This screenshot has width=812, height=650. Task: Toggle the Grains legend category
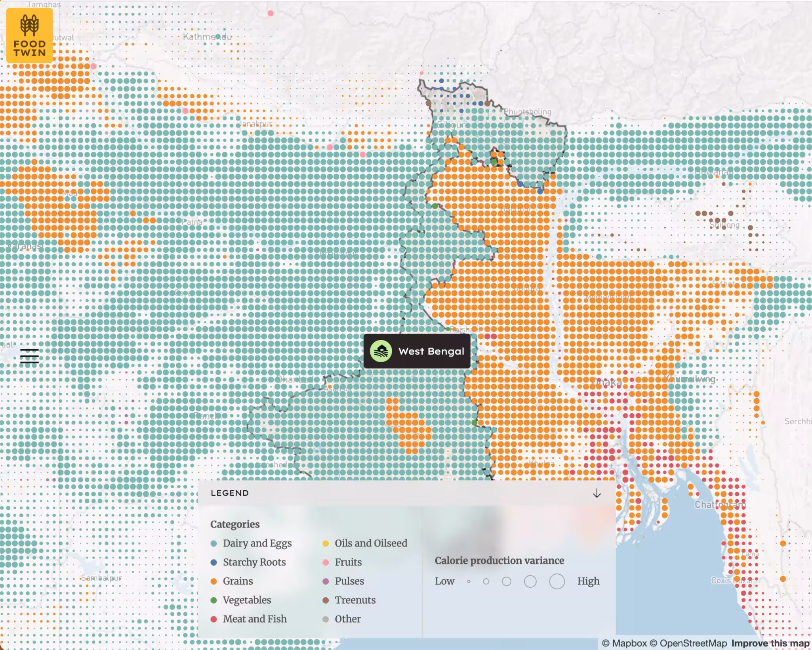click(x=238, y=581)
